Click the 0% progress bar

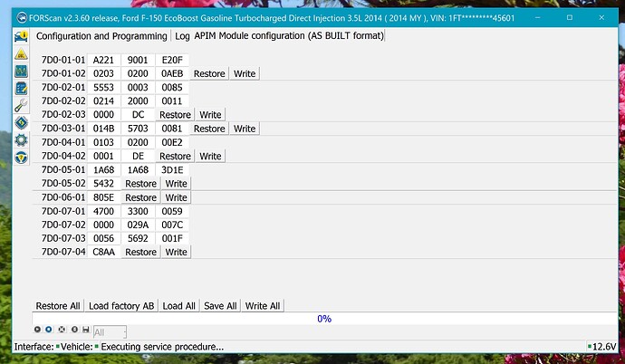(x=324, y=319)
